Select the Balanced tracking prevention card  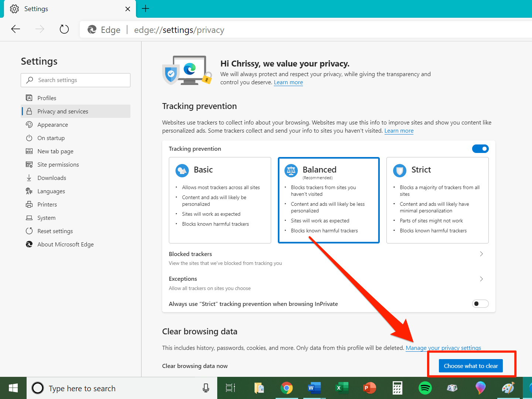(329, 200)
